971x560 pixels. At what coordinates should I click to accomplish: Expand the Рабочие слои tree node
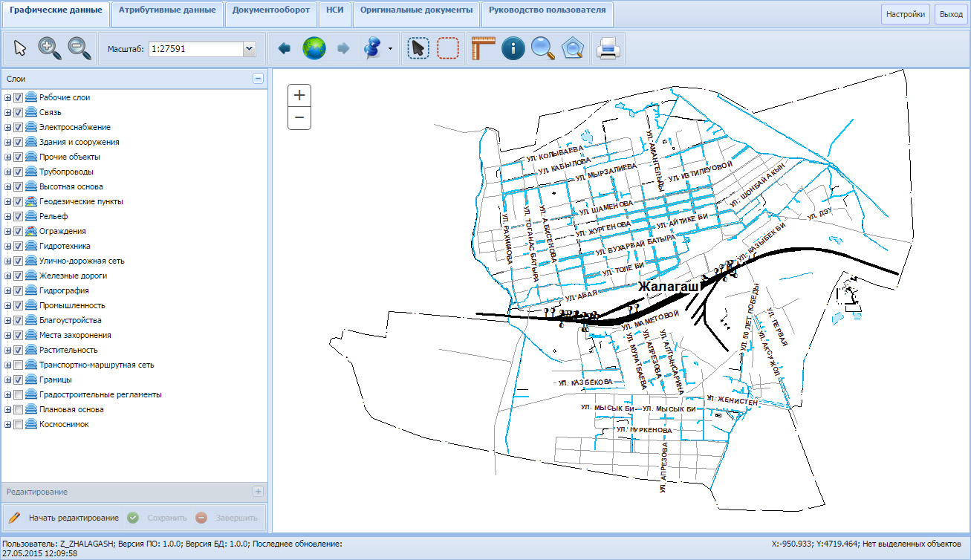[x=7, y=97]
